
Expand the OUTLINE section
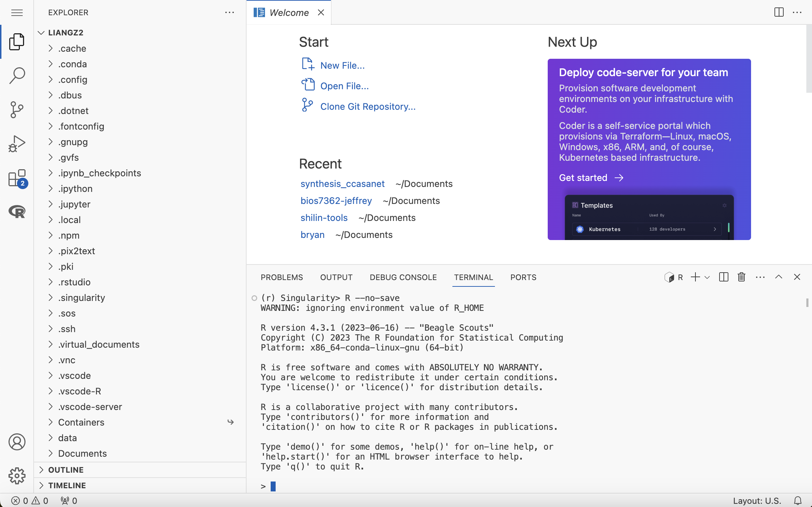66,470
